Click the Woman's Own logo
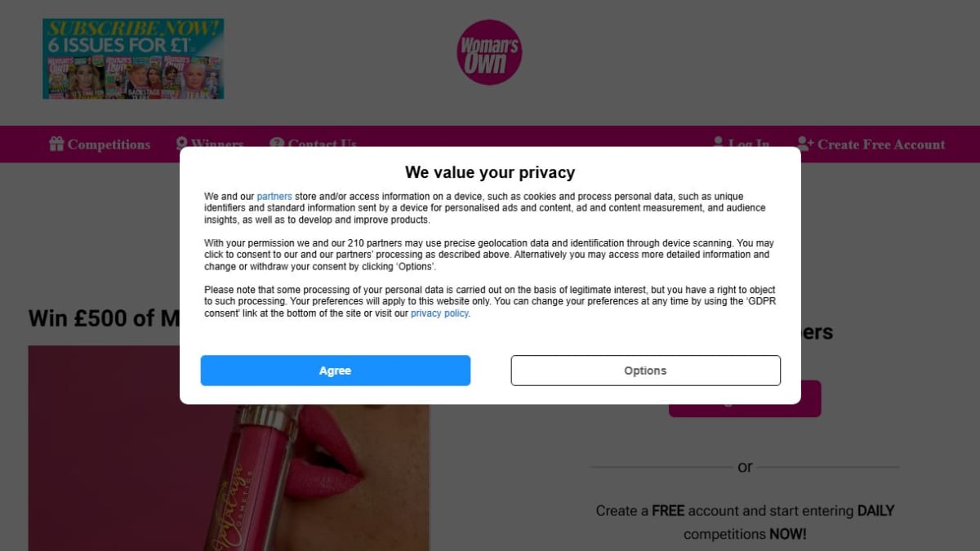The image size is (980, 551). [x=489, y=52]
